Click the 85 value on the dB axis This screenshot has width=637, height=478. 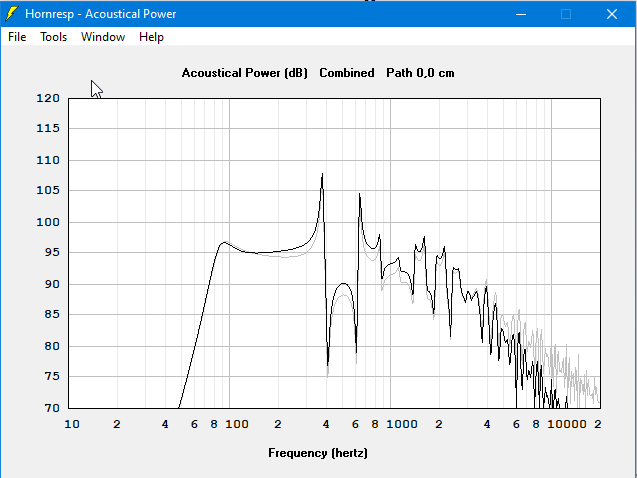coord(52,314)
